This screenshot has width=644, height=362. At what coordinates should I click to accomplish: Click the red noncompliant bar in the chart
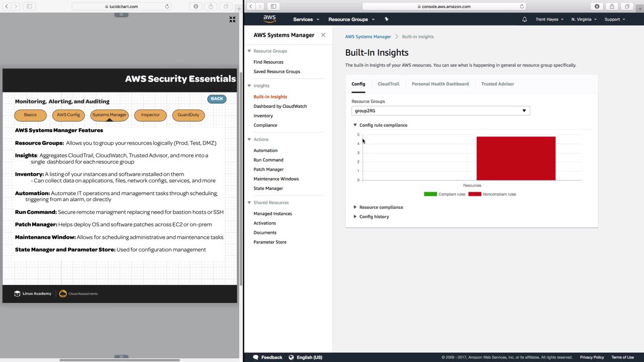pos(516,158)
